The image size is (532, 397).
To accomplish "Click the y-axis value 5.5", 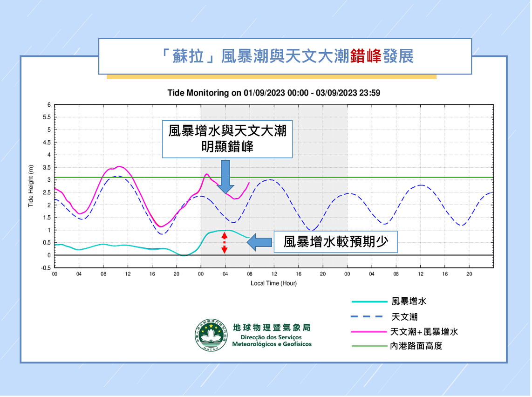I will pyautogui.click(x=47, y=118).
